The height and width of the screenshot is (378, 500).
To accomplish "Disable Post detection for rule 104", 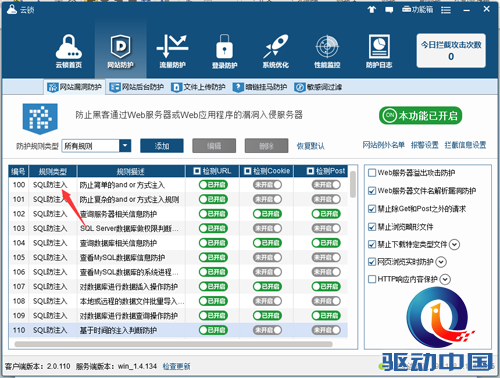I will [x=326, y=243].
